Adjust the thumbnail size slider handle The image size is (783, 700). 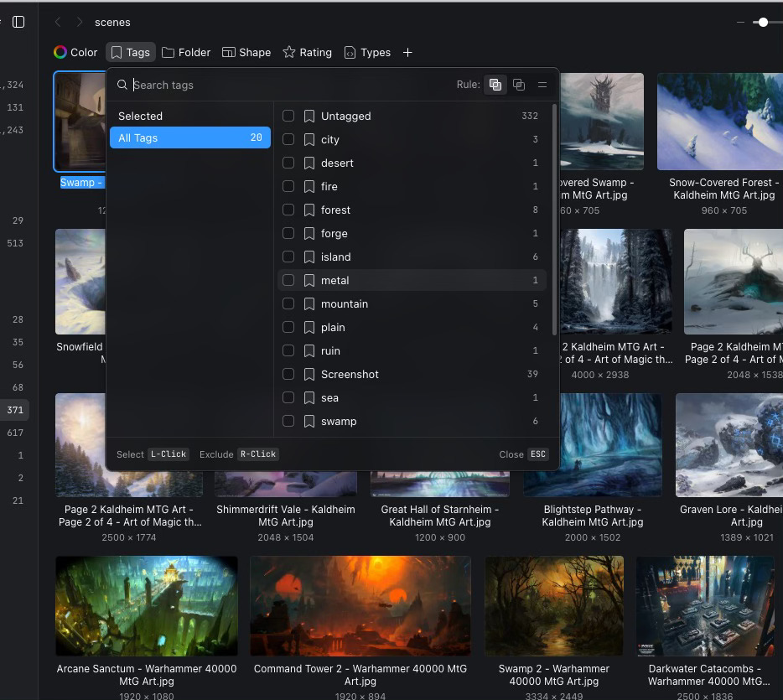[763, 22]
